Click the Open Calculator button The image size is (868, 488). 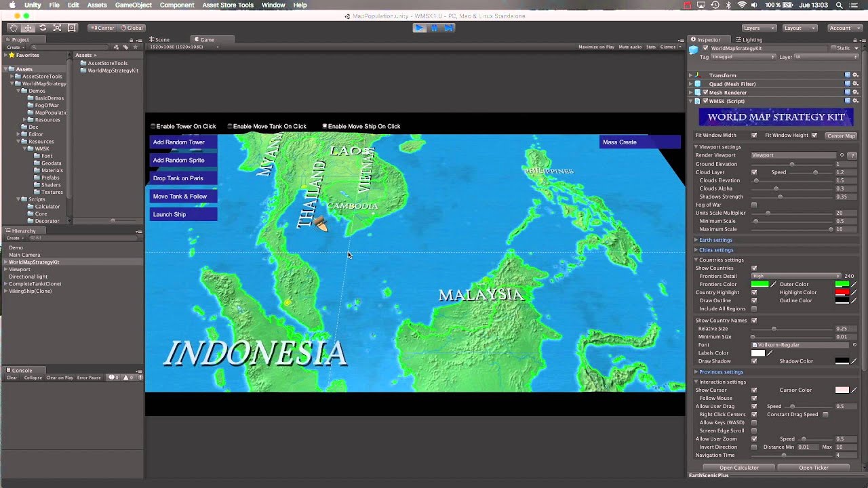(739, 468)
